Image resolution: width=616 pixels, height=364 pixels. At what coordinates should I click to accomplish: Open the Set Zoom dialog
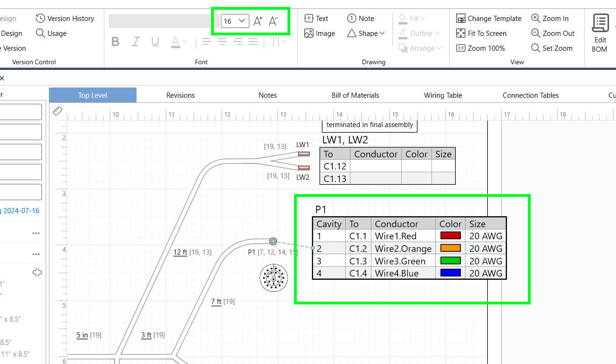point(552,48)
